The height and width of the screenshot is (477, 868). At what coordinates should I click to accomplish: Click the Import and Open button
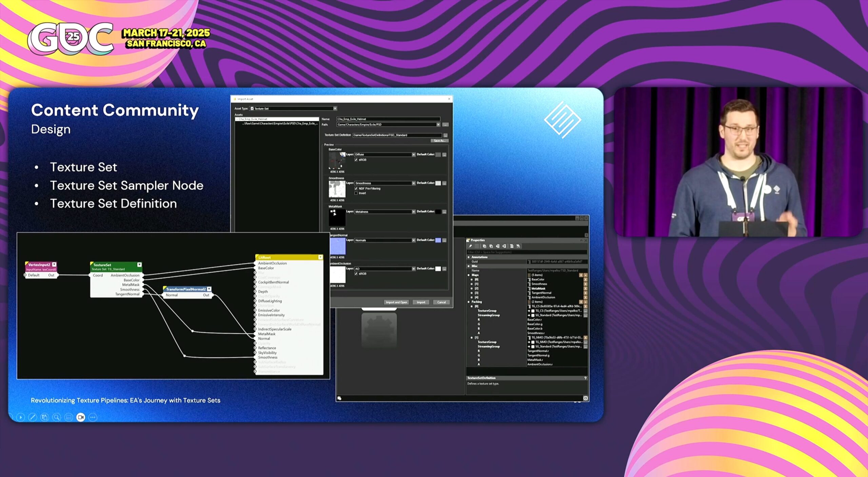tap(396, 302)
